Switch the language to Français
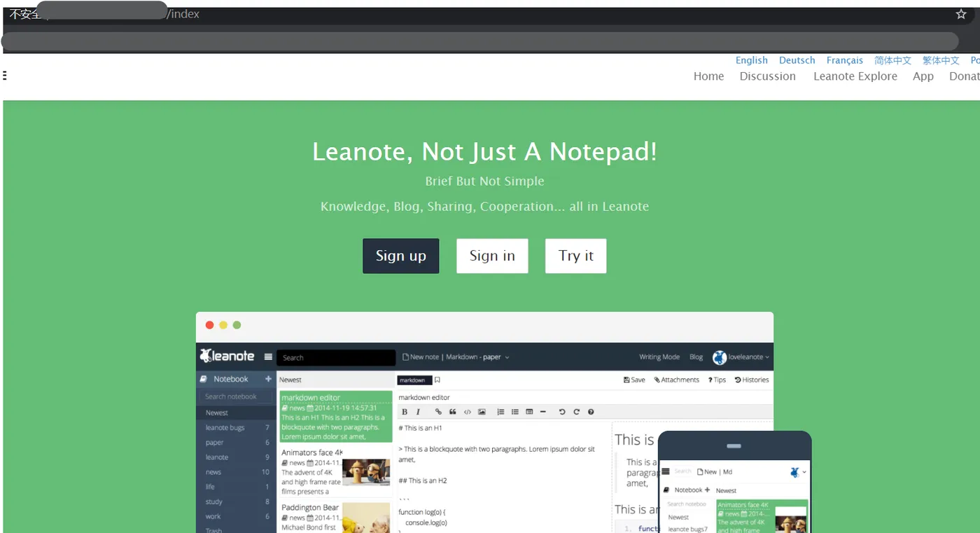 845,60
